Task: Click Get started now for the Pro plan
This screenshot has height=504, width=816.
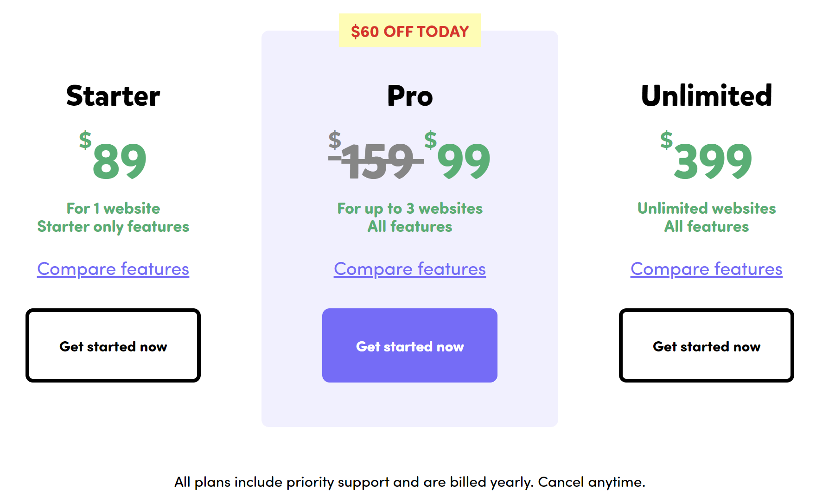Action: [409, 345]
